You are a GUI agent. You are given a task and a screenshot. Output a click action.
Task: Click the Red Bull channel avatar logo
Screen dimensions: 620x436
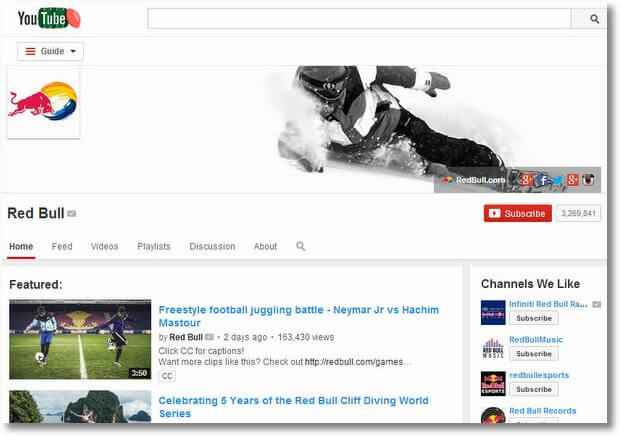43,102
